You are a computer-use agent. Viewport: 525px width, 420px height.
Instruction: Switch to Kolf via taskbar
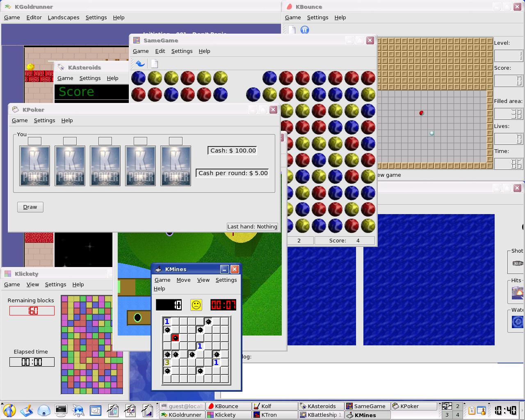point(275,406)
